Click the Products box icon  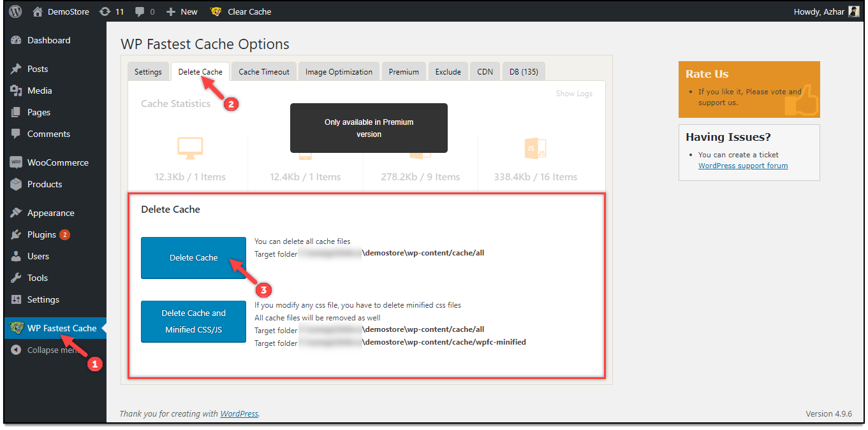[17, 184]
